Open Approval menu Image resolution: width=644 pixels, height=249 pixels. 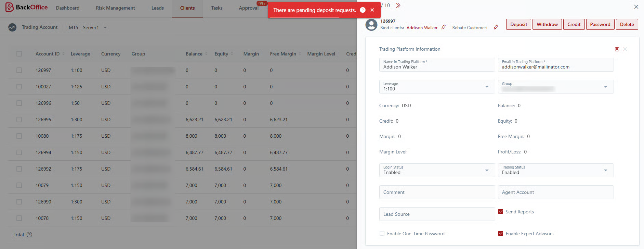(x=249, y=8)
